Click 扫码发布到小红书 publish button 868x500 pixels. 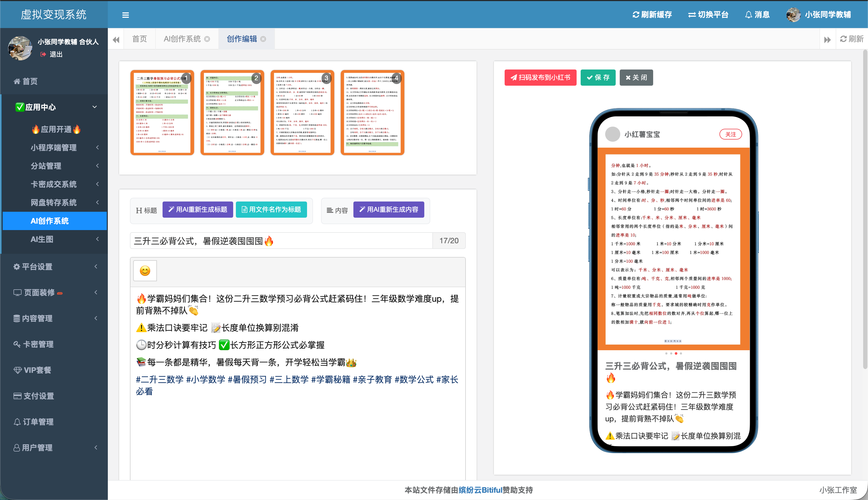pos(540,78)
